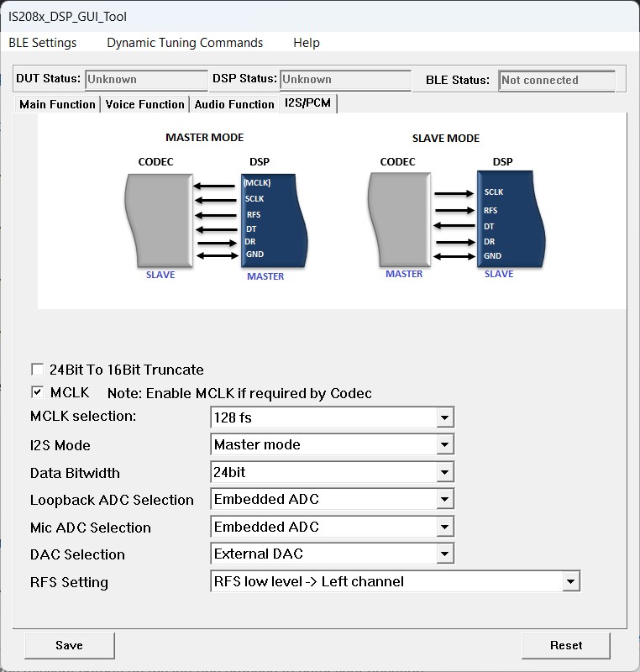Click the gray CODEC block in the slave mode diagram

(x=399, y=220)
